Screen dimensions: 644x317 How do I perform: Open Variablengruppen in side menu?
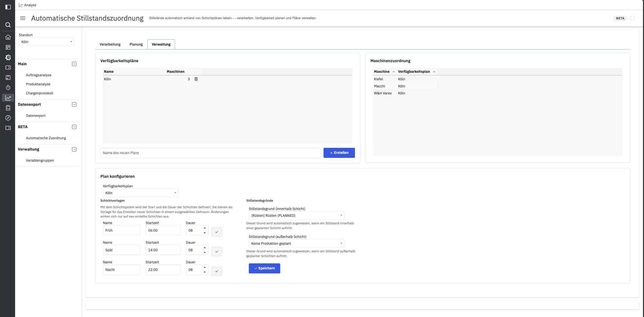40,160
